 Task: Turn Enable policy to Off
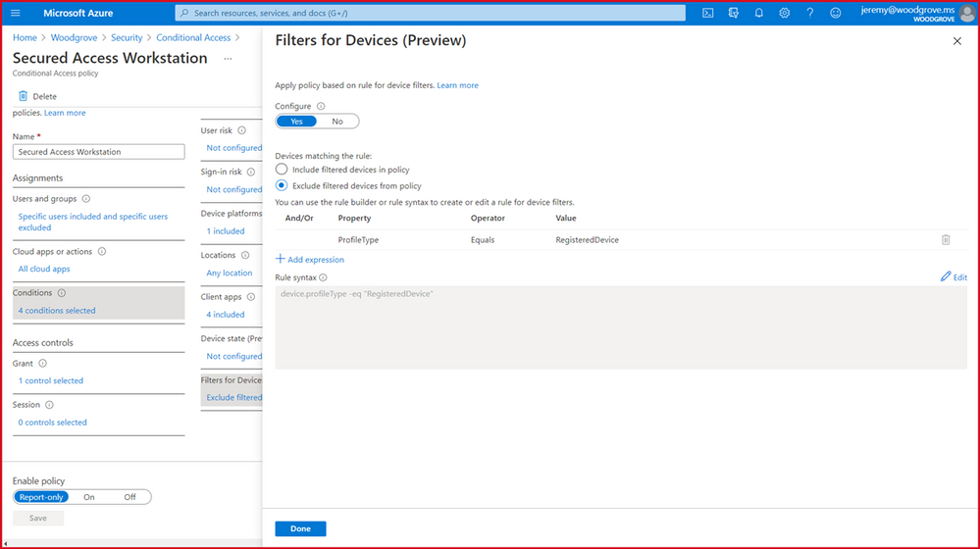coord(129,497)
